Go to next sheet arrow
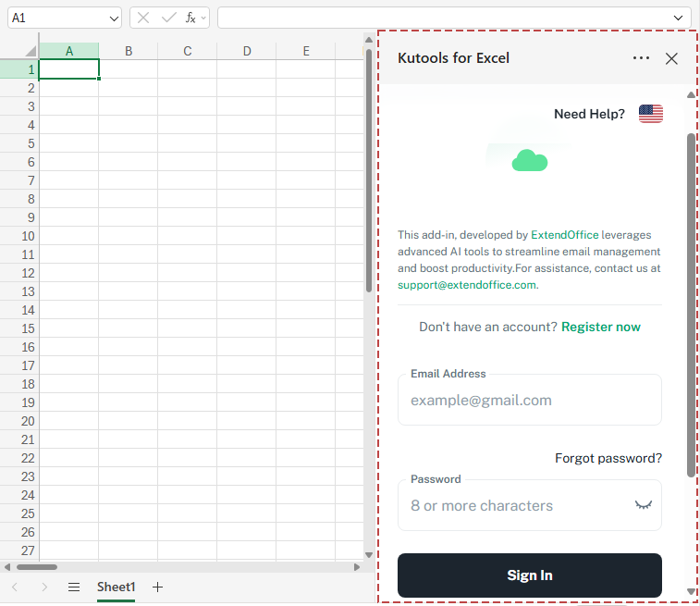 coord(44,587)
